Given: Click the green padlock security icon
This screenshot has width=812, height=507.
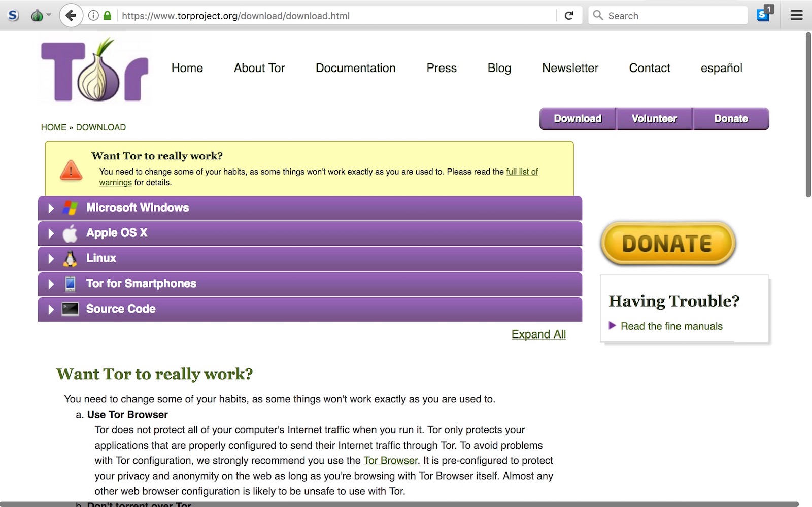Looking at the screenshot, I should [x=107, y=16].
